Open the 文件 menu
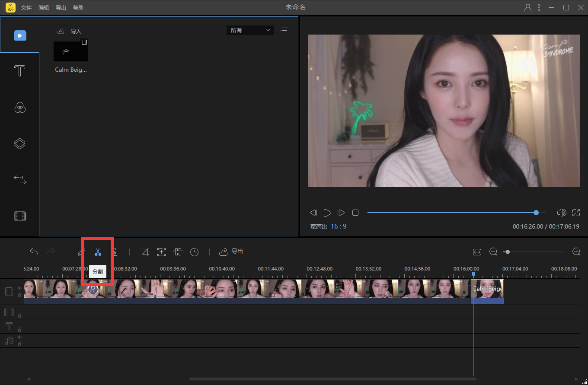Screen dimensions: 588x385 [x=26, y=8]
